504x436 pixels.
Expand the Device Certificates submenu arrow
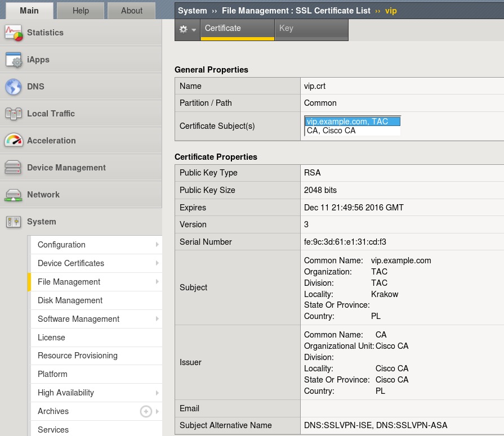coord(157,263)
